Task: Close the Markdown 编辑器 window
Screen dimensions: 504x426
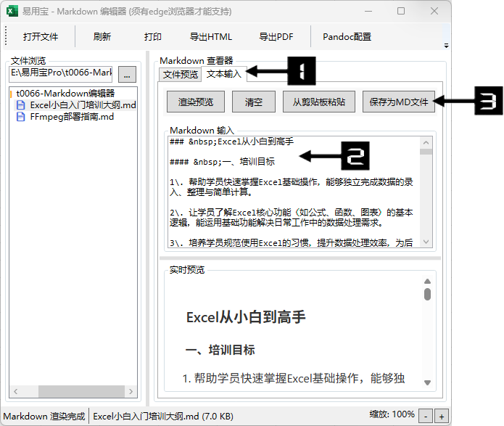Action: (x=434, y=12)
